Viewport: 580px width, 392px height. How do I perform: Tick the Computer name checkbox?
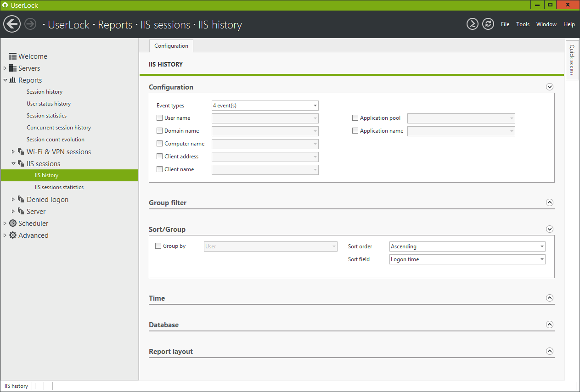(160, 144)
